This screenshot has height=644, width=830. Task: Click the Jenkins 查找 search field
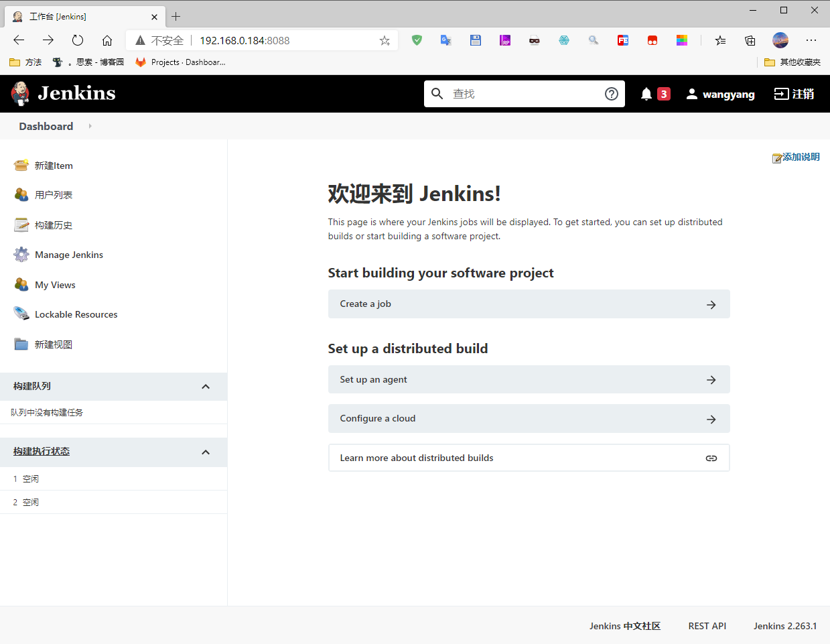[x=525, y=94]
